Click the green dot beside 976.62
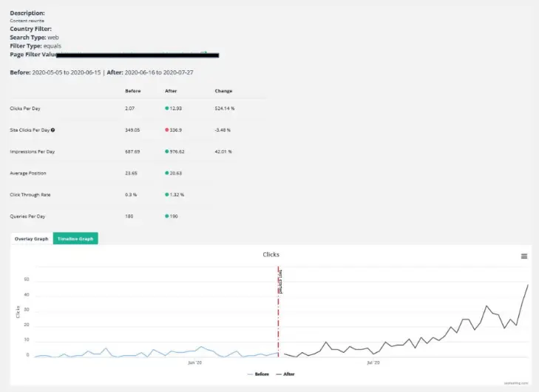 [166, 152]
